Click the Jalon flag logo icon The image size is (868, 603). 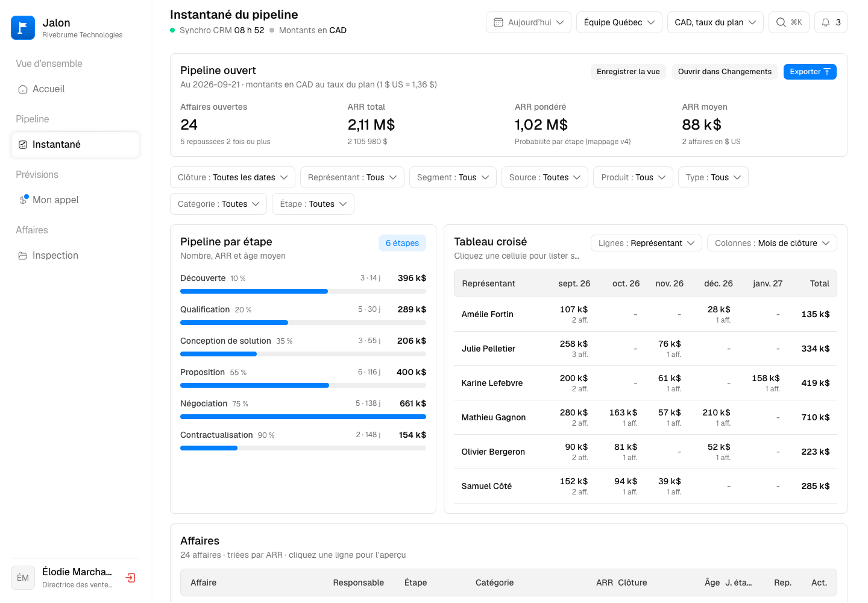tap(23, 28)
